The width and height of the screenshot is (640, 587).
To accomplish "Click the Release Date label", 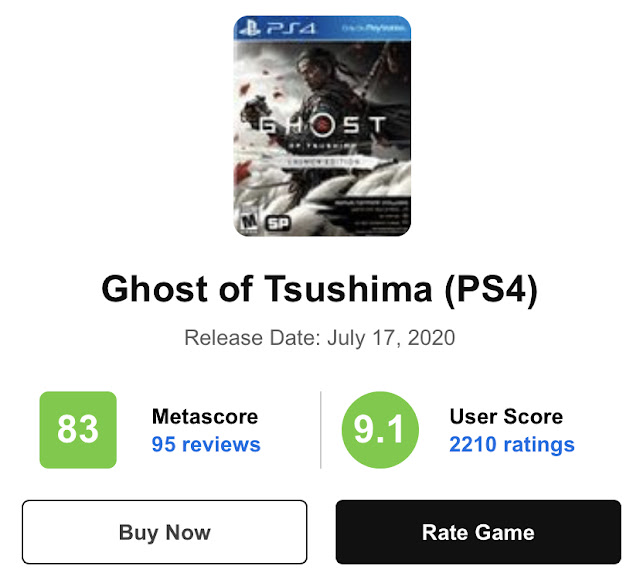I will click(x=250, y=337).
